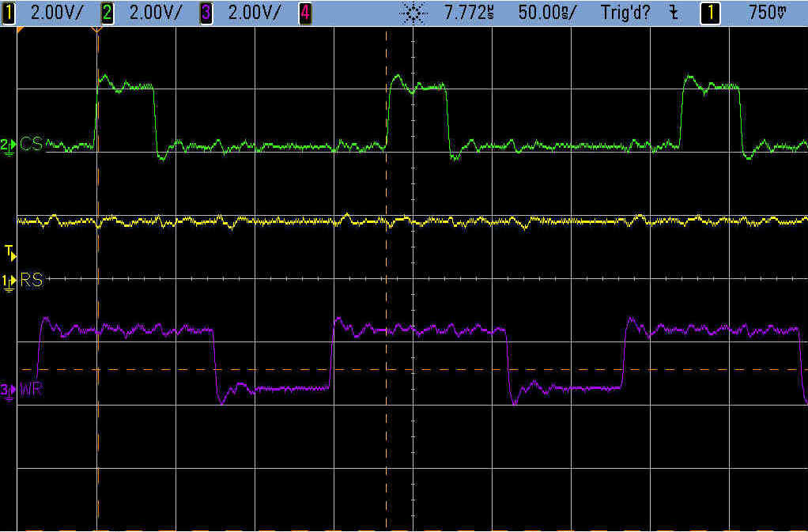808x532 pixels.
Task: Click the CS waveform label
Action: (x=32, y=144)
